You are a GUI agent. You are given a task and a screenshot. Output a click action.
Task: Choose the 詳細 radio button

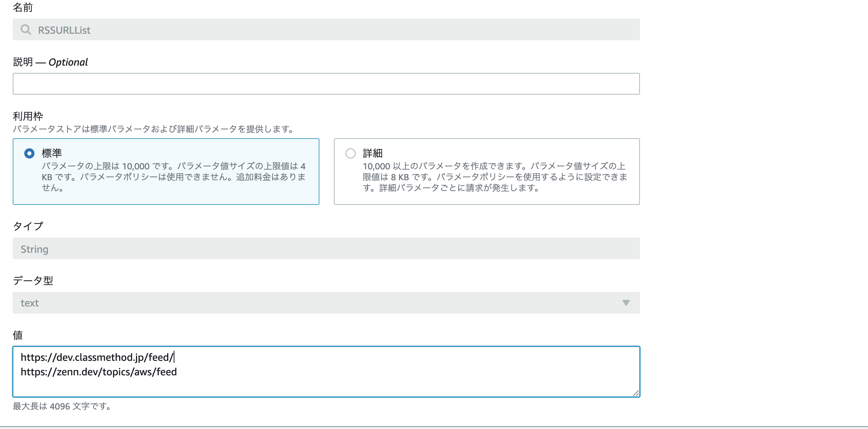(351, 153)
